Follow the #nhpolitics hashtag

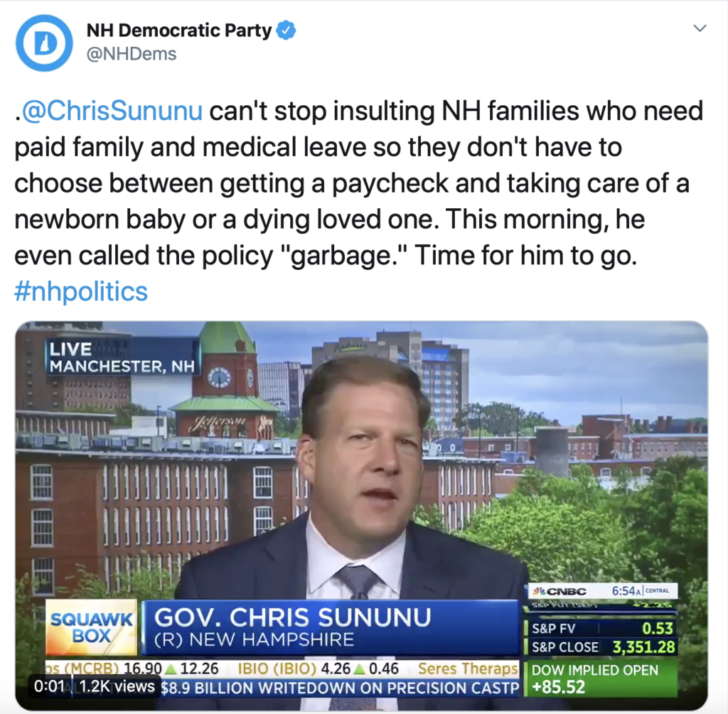[x=81, y=291]
